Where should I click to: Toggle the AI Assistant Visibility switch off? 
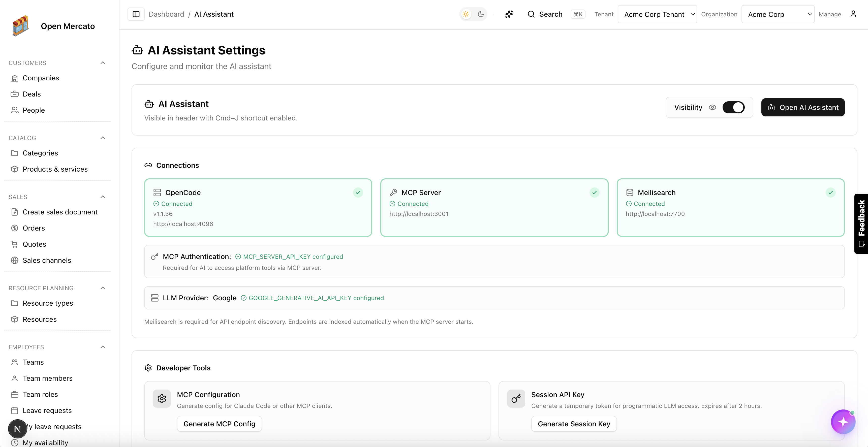[734, 107]
